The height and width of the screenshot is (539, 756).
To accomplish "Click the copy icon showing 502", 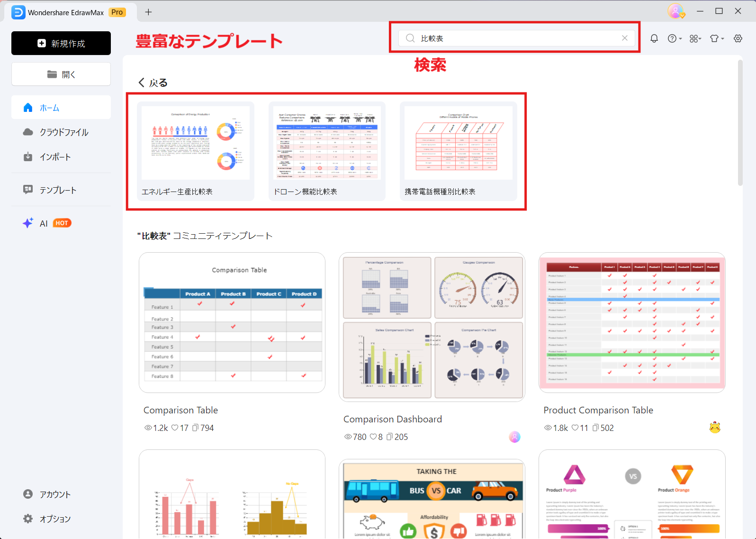I will (x=596, y=428).
